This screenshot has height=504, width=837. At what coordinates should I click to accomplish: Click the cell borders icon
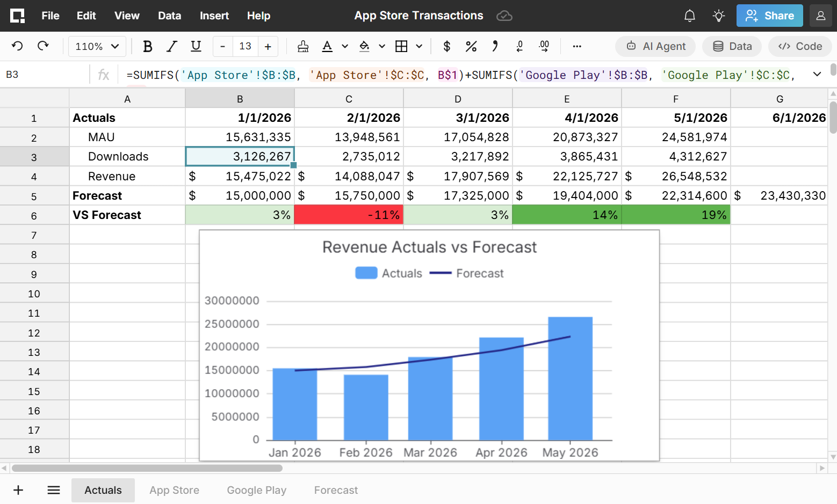(401, 46)
